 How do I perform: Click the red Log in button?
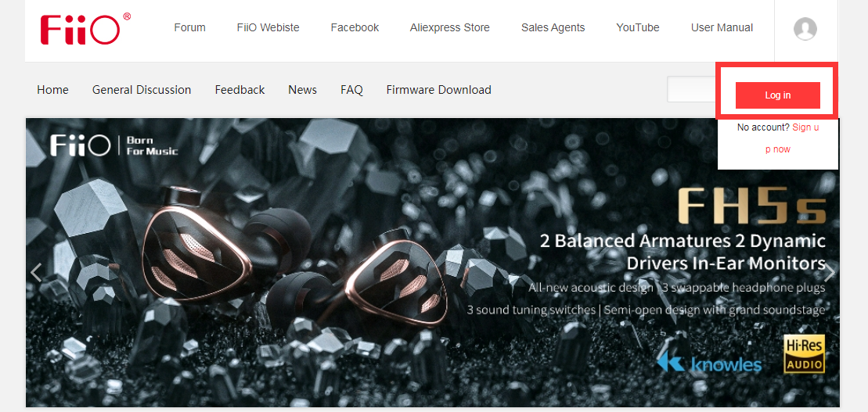tap(778, 95)
